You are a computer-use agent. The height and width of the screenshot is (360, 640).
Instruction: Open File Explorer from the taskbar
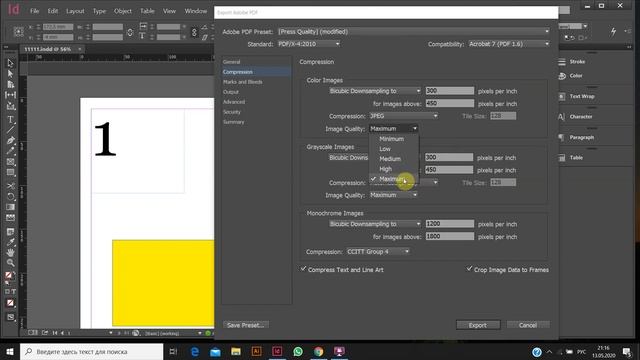click(236, 351)
